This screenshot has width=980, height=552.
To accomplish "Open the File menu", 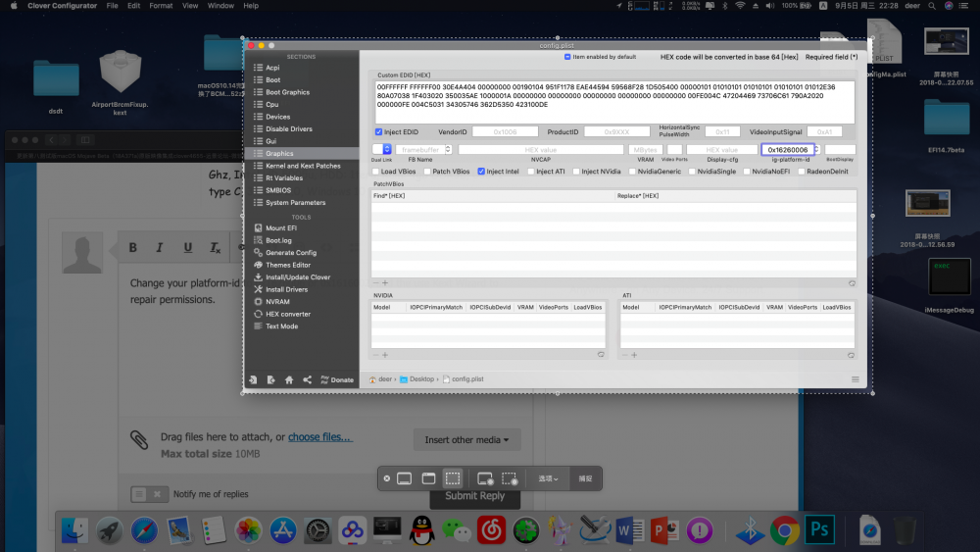I will tap(112, 6).
